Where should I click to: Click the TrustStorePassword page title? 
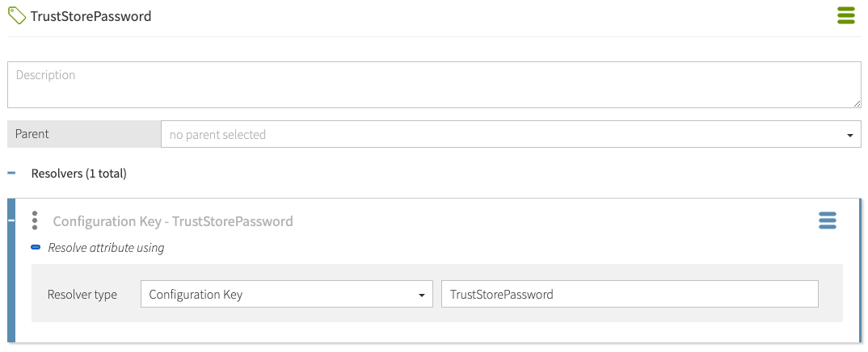pyautogui.click(x=91, y=16)
